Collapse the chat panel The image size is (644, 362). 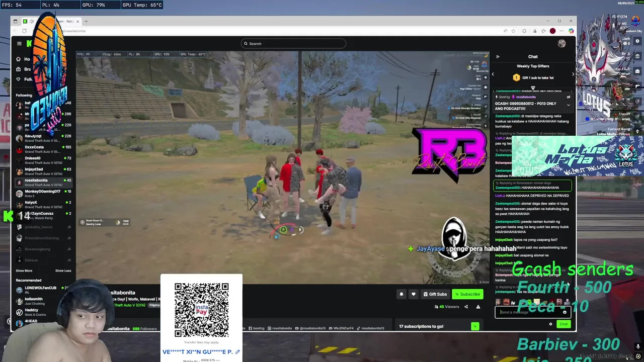(x=498, y=57)
